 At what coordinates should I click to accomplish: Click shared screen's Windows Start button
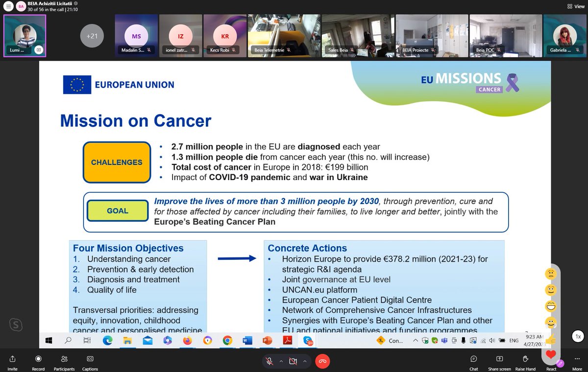[49, 340]
